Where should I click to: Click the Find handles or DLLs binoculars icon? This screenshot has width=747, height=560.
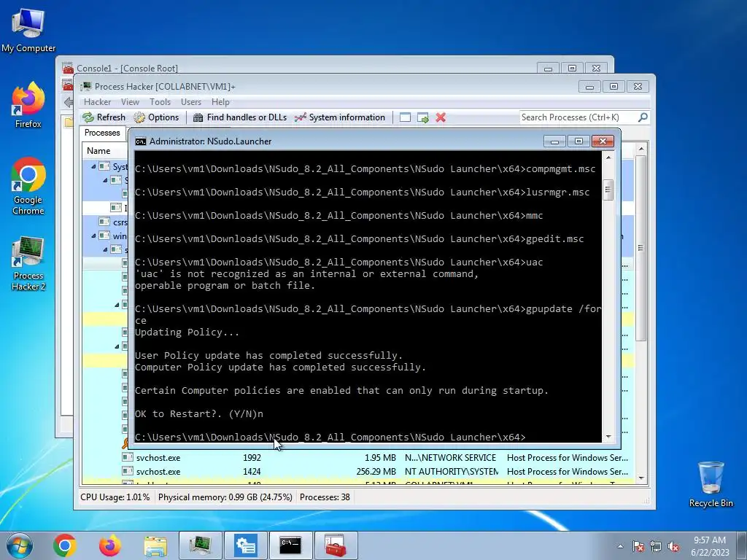click(x=198, y=117)
